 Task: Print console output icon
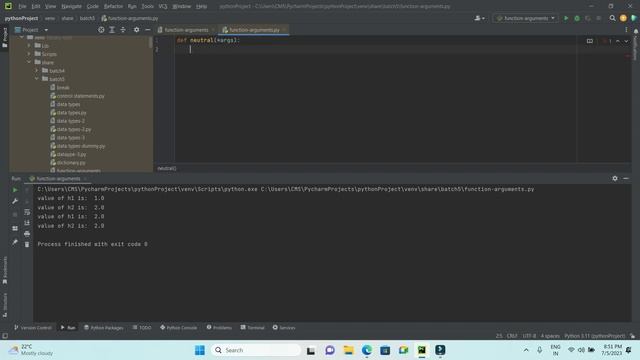[27, 233]
